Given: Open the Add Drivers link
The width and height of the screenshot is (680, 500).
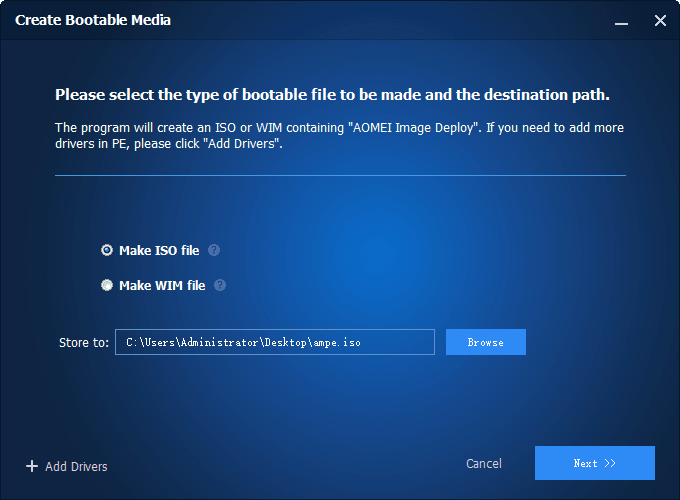Looking at the screenshot, I should click(76, 466).
